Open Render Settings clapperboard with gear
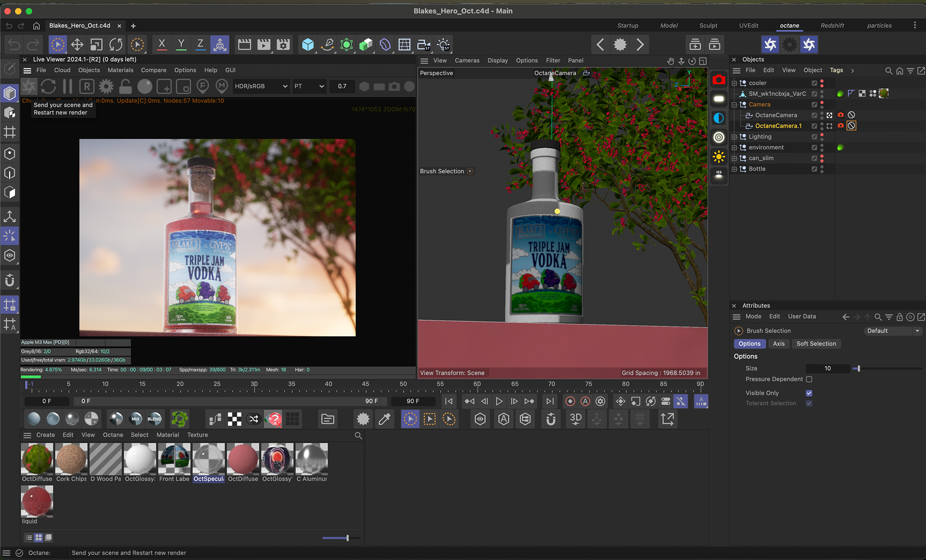926x560 pixels. coord(284,45)
